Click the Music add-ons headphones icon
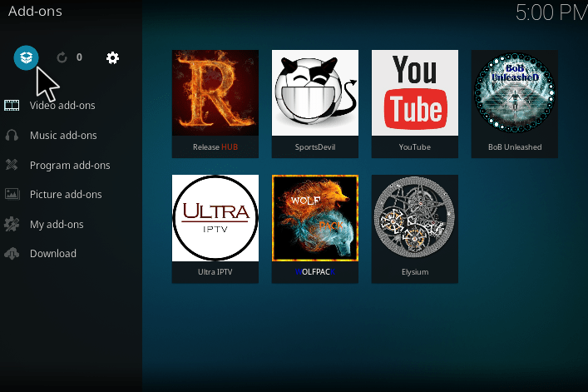This screenshot has height=392, width=588. [12, 135]
